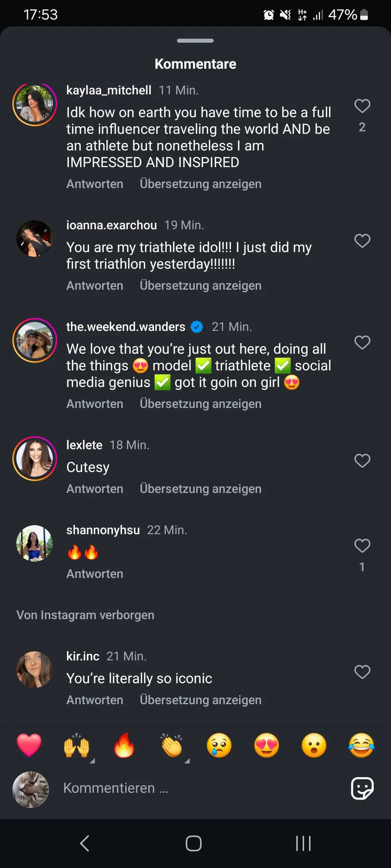Open shannonyhsu's profile by username
Screen dimensions: 391x868
[x=103, y=530]
